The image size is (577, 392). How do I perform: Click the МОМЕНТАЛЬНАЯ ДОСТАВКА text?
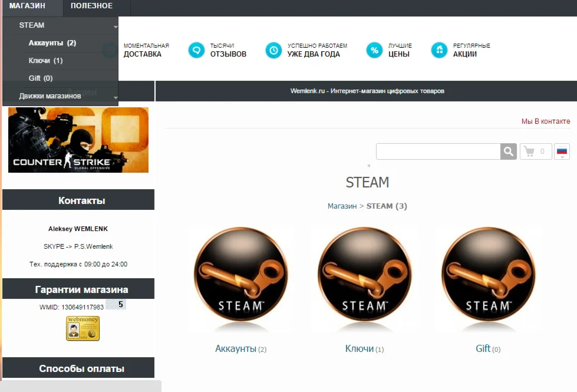point(146,50)
